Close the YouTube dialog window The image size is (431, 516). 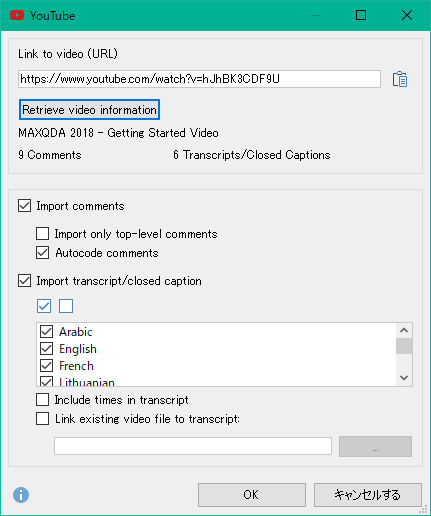click(407, 15)
